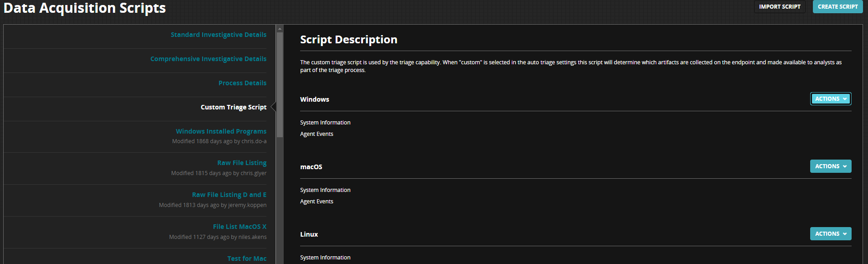Click Agent Events under Windows
This screenshot has width=868, height=264.
tap(317, 134)
